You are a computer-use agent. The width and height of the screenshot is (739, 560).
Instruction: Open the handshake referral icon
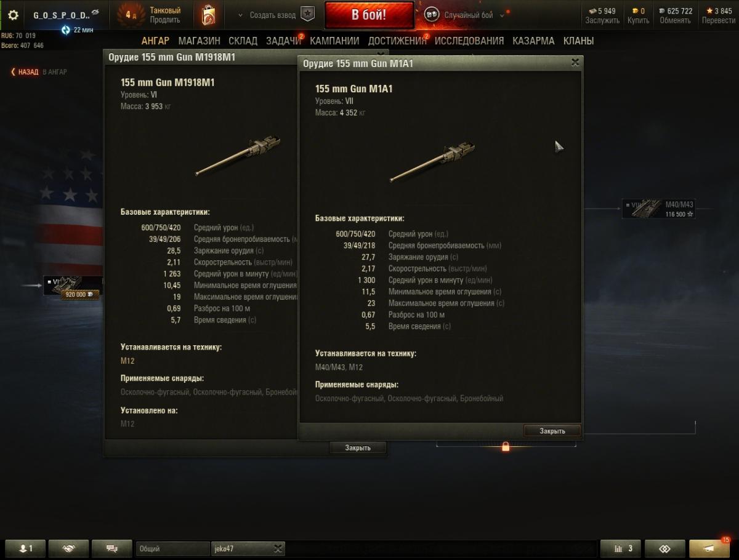[x=68, y=548]
